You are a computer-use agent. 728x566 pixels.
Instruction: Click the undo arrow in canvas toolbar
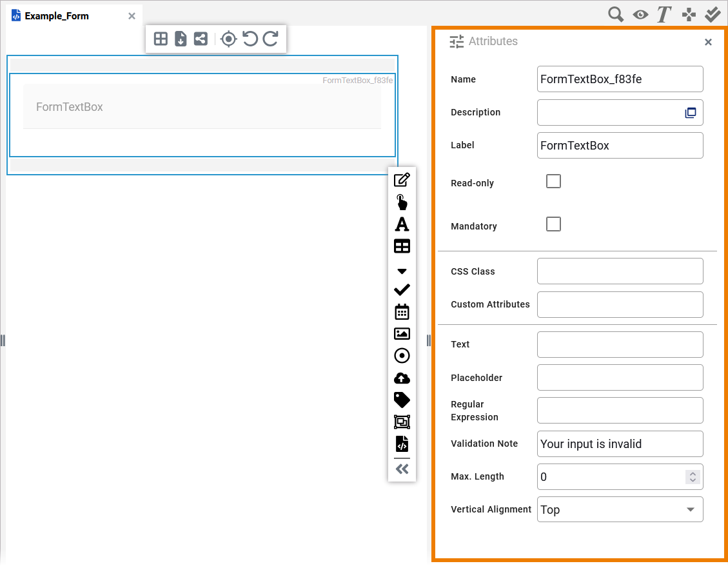tap(250, 39)
